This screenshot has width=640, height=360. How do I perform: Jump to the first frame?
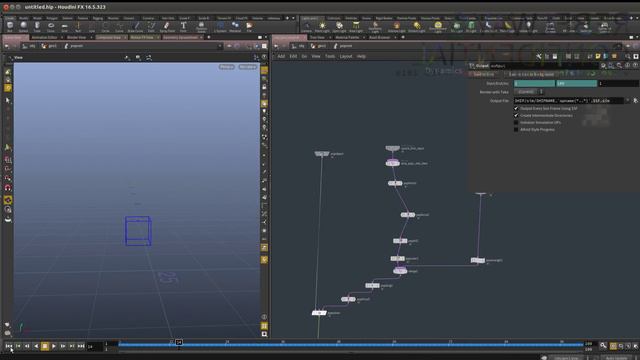coord(9,346)
